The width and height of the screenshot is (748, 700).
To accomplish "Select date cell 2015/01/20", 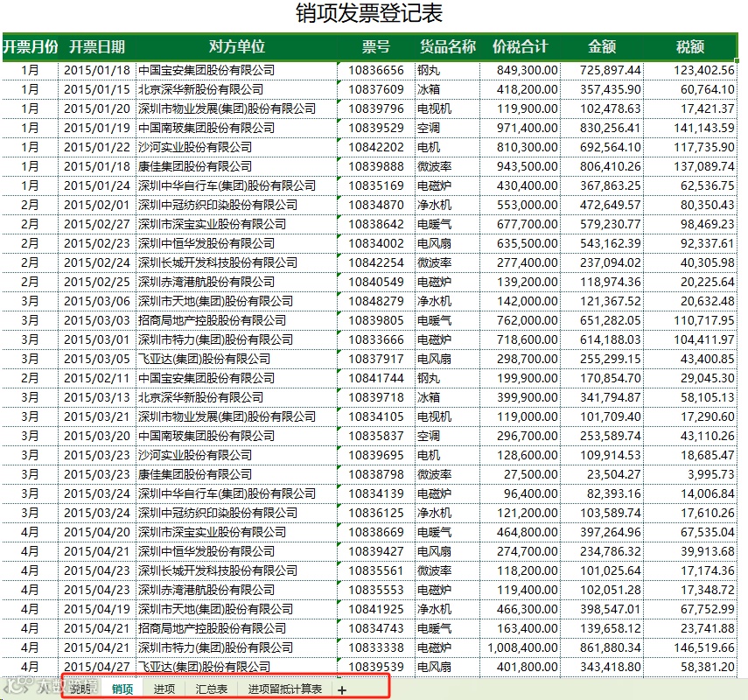I will click(97, 108).
